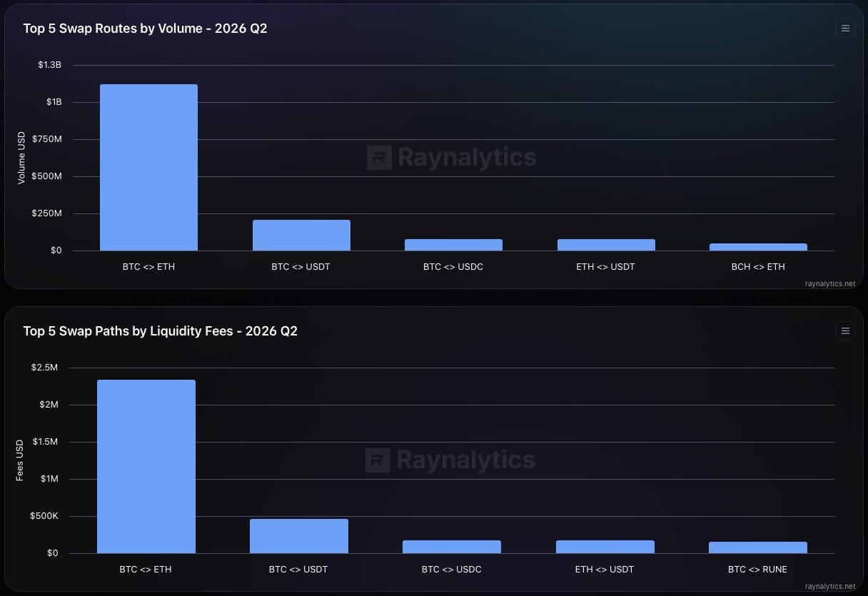Click the 'BCH <> ETH' axis label

pos(758,267)
